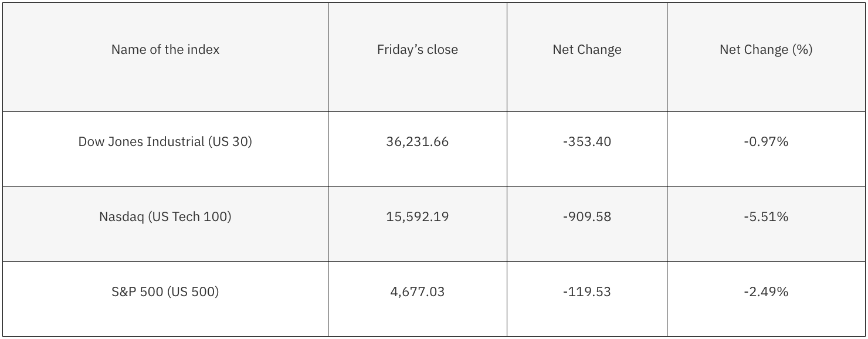Click the 'Dow Jones Industrial (US 30)' cell
The height and width of the screenshot is (339, 868).
165,142
